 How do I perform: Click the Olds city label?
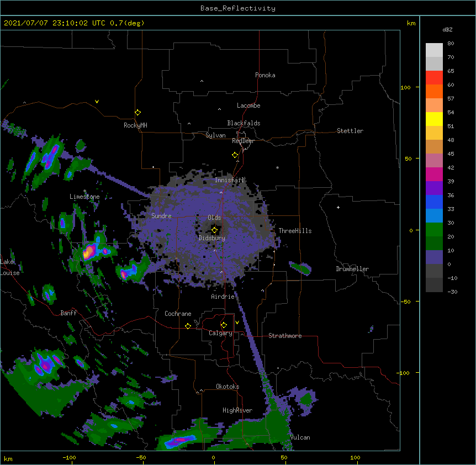coord(214,218)
